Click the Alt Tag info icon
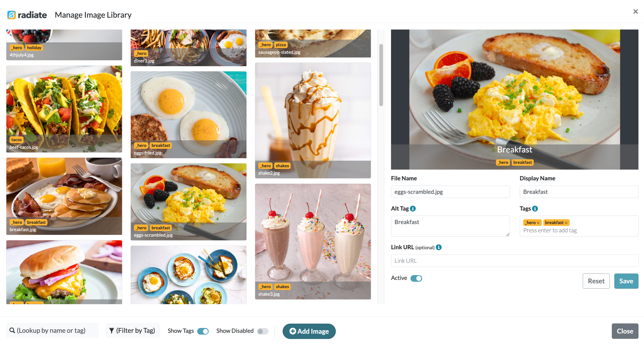Screen dimensions: 644x344 (413, 208)
